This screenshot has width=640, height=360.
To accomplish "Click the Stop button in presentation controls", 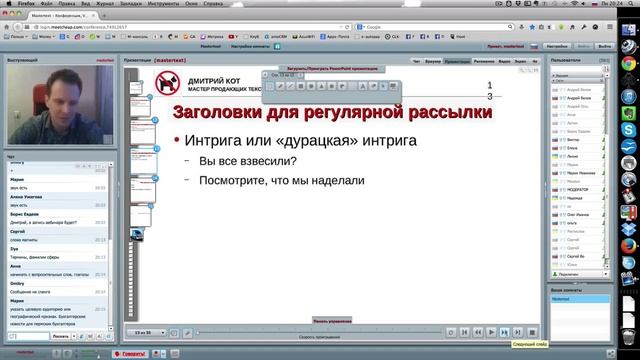I will coord(532,333).
